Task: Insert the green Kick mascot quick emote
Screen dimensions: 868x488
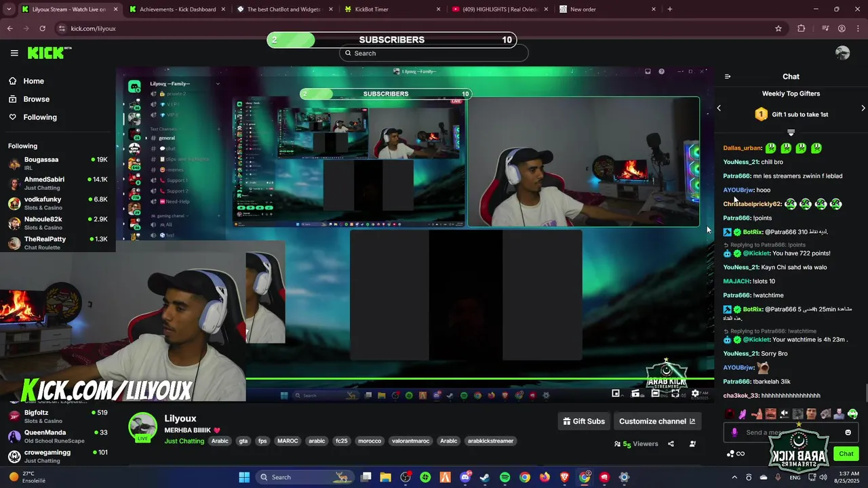Action: pos(852,413)
